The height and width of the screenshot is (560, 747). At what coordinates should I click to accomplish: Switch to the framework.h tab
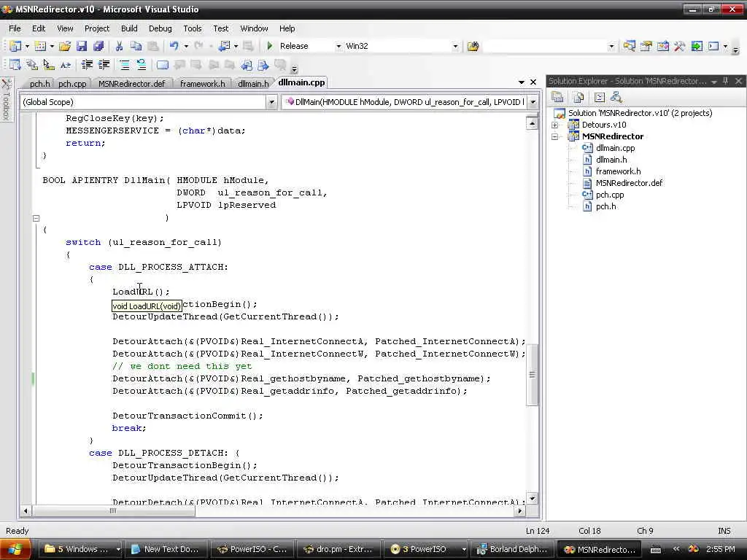pyautogui.click(x=203, y=84)
